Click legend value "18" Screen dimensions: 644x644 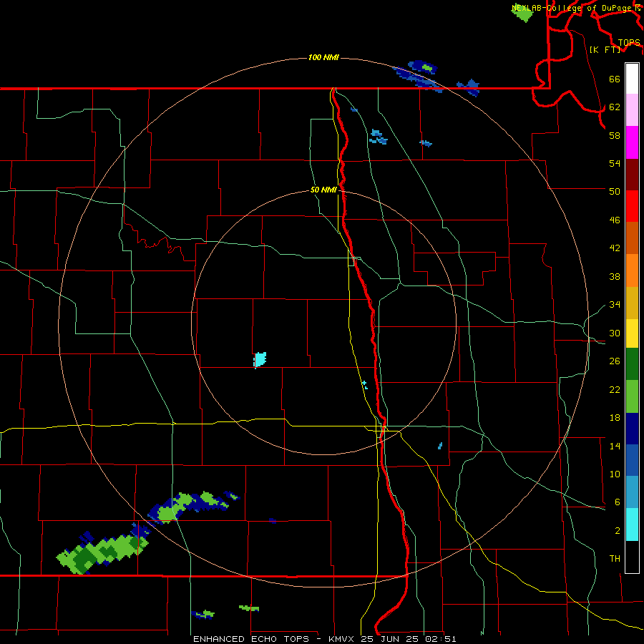(x=615, y=418)
